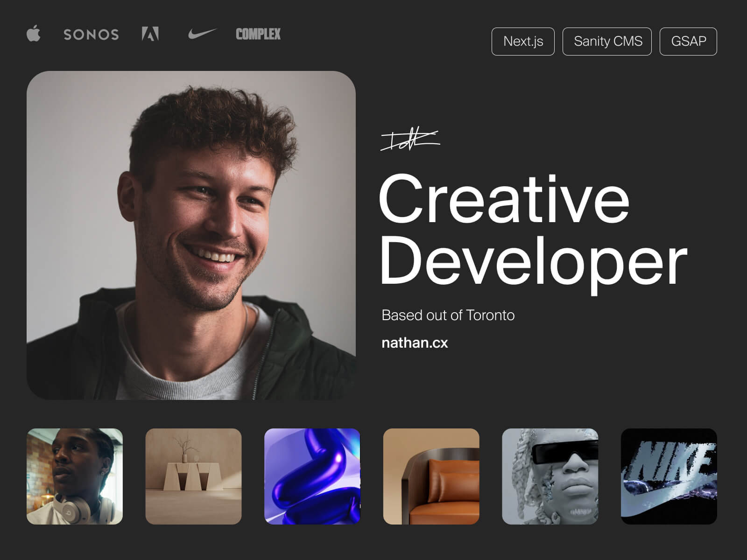Click the Apple logo

point(34,34)
